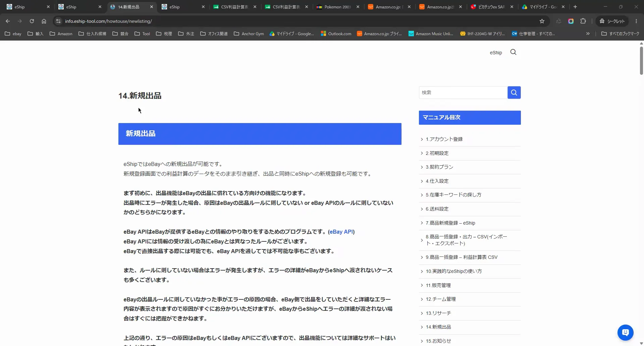This screenshot has height=346, width=644.
Task: Open the すべてのブックマーク folder
Action: click(x=620, y=34)
